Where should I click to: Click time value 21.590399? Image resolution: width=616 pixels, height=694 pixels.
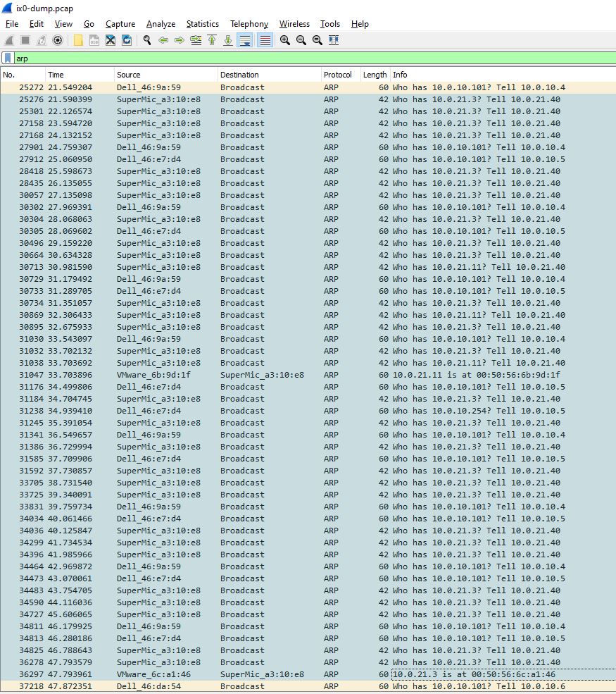click(70, 99)
